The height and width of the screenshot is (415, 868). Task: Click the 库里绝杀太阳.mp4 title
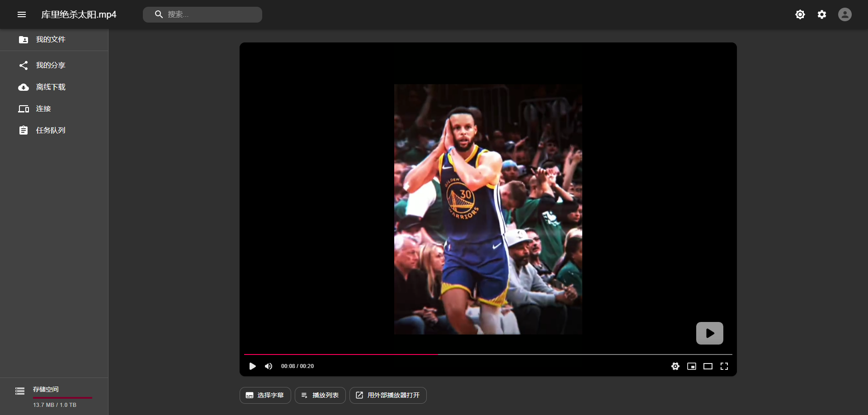click(79, 14)
